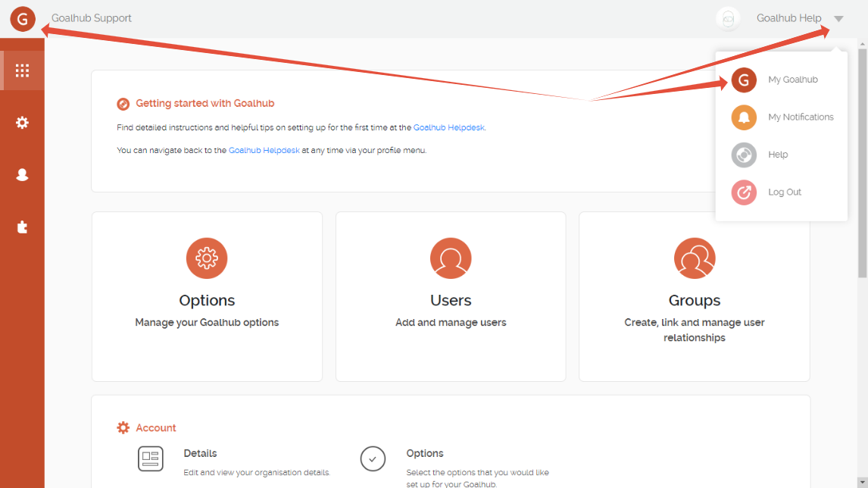This screenshot has height=488, width=868.
Task: Click the Options gear circle icon
Action: (x=207, y=258)
